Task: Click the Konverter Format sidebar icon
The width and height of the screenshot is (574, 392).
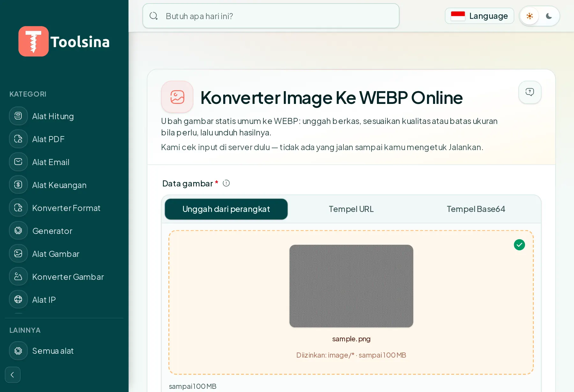Action: 18,208
